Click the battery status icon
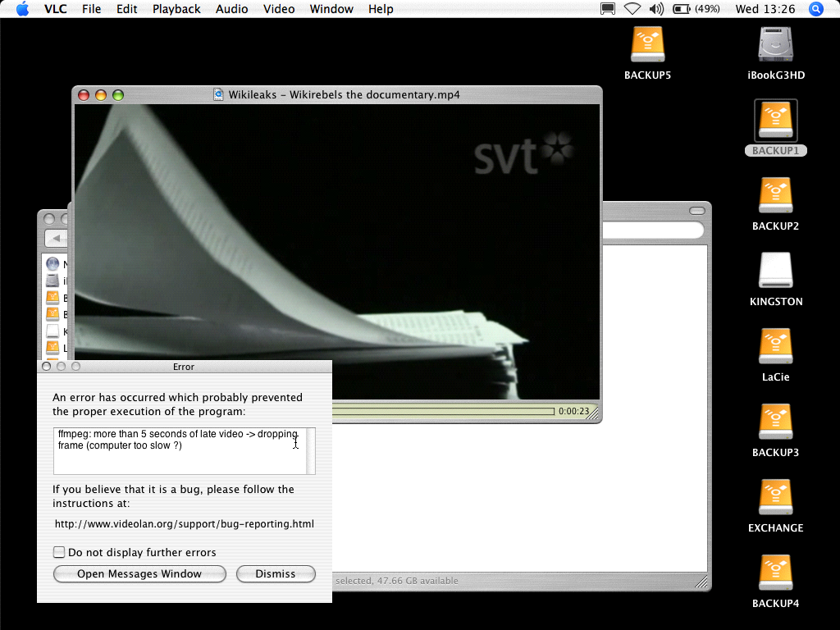The width and height of the screenshot is (840, 630). (x=696, y=8)
